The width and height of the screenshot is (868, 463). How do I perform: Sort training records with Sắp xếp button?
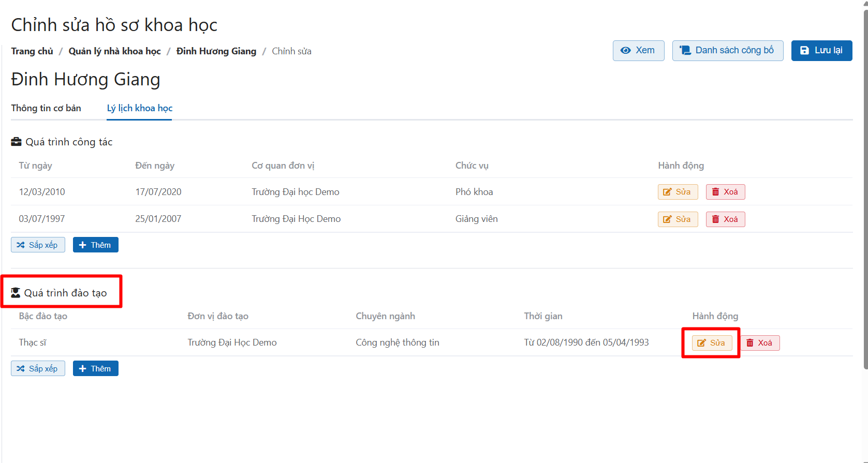[x=38, y=369]
